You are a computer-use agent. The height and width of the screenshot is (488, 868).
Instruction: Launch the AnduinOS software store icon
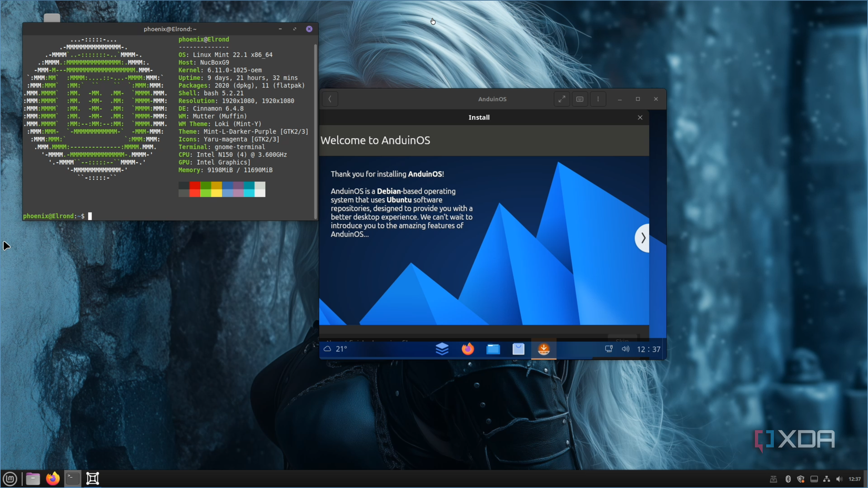pyautogui.click(x=518, y=349)
